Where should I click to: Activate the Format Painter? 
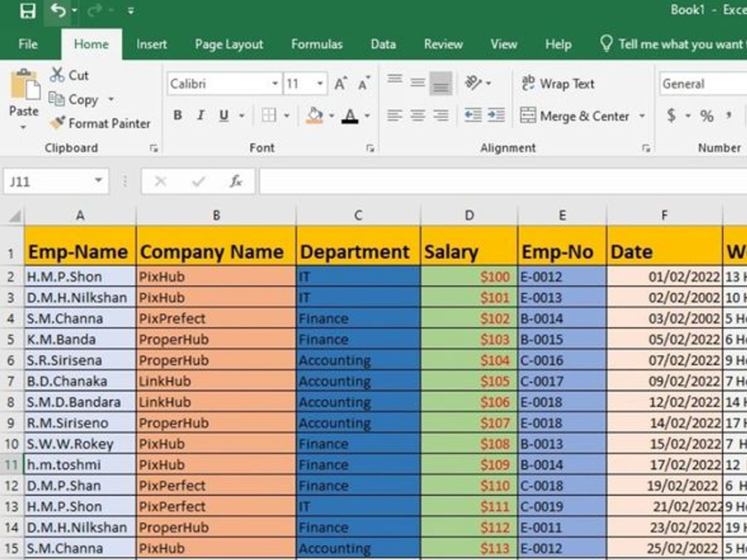(100, 123)
